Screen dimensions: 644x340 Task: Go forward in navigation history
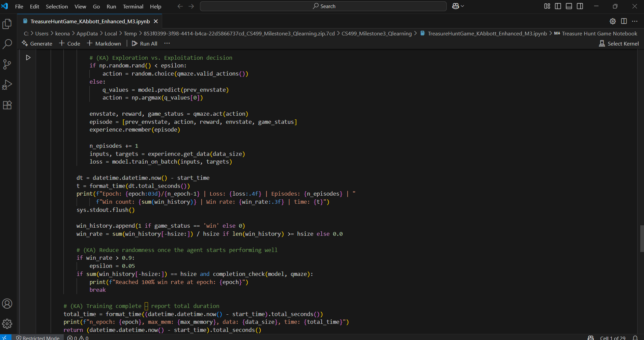click(191, 6)
